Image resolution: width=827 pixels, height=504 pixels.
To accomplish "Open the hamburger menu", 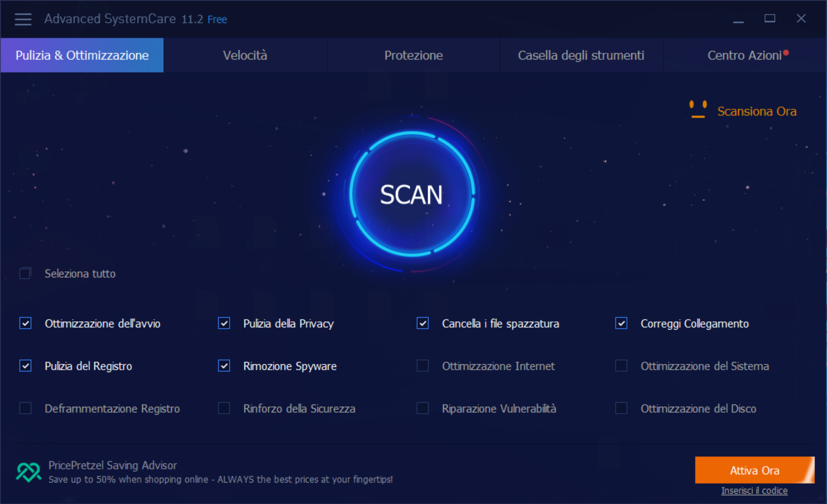I will point(23,19).
